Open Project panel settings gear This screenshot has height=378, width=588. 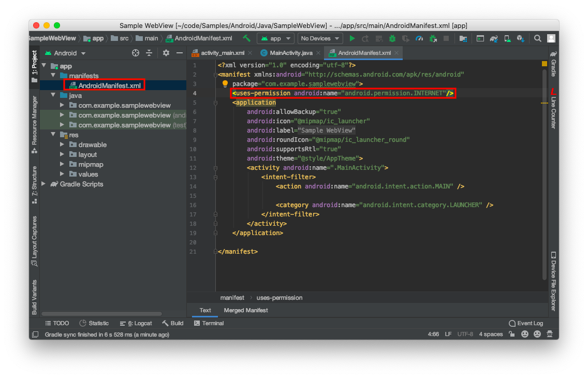tap(166, 53)
